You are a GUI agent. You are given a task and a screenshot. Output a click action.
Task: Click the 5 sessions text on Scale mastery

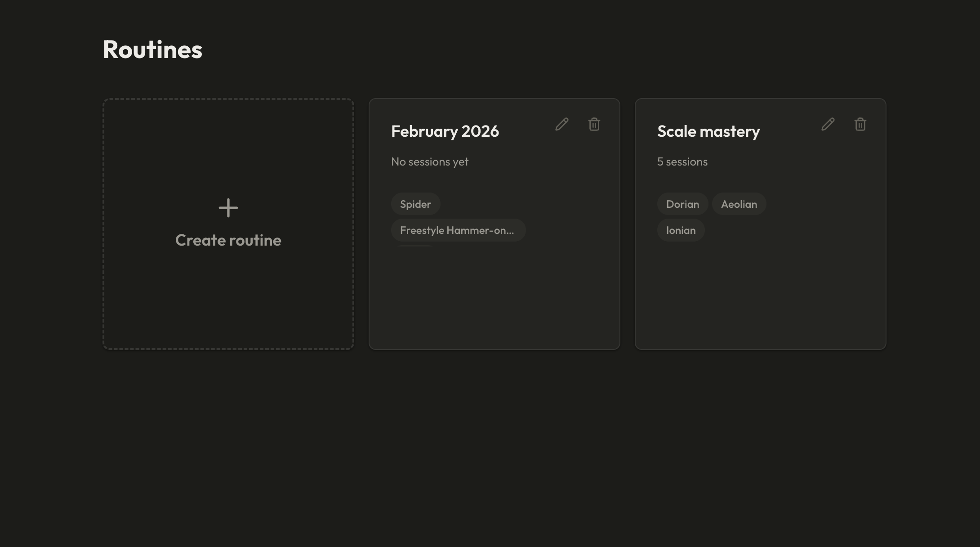682,161
